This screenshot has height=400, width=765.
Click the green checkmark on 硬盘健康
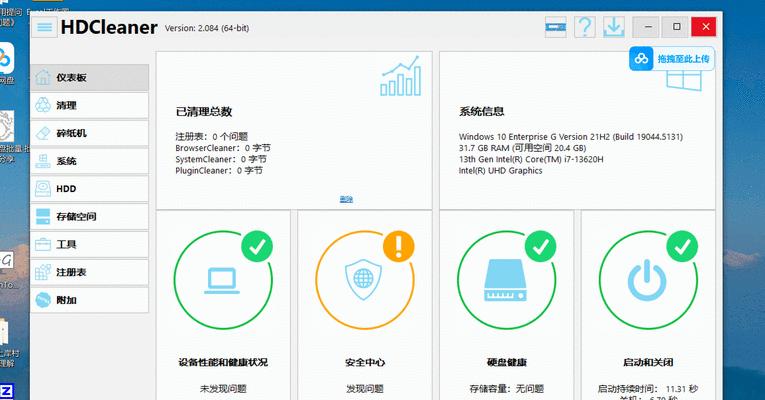(x=541, y=246)
